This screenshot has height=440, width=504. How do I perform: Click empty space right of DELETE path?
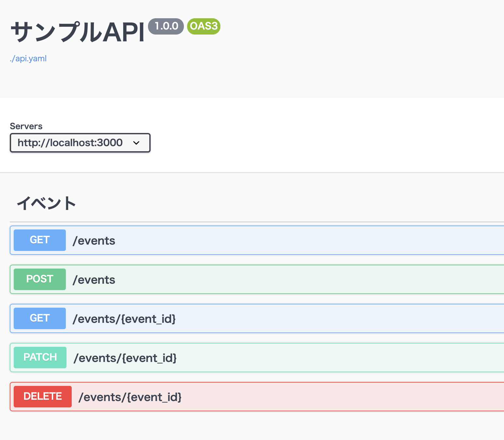click(x=326, y=397)
